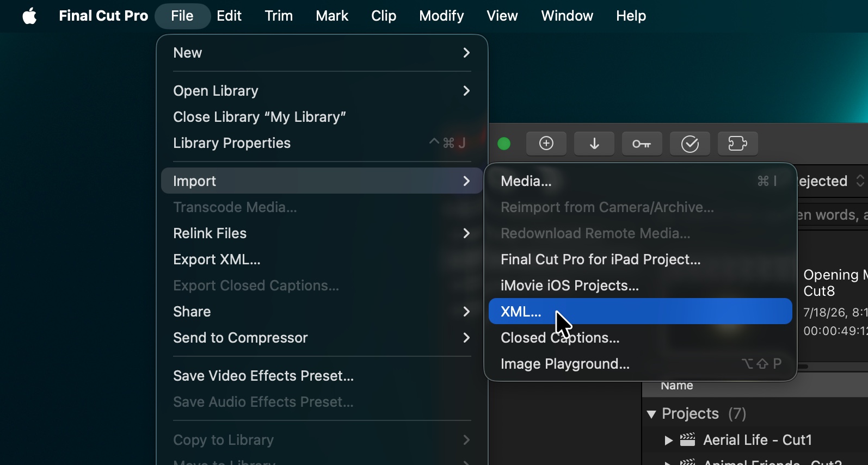The image size is (868, 465).
Task: Click the background tasks checkmark icon
Action: [x=690, y=144]
